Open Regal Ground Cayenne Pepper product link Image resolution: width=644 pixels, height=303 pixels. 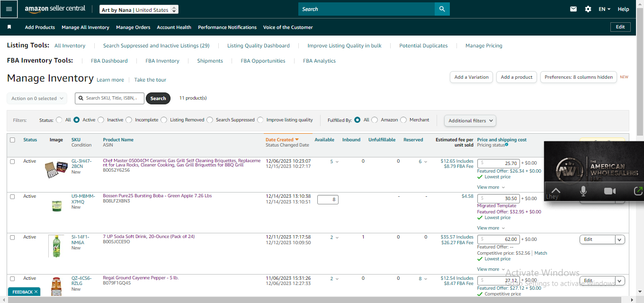pyautogui.click(x=141, y=278)
